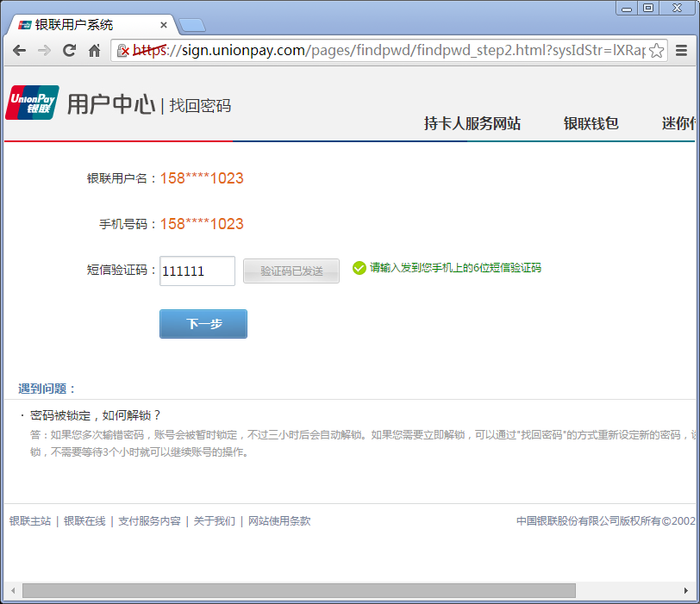Click the 银联在线 footer link

tap(84, 520)
